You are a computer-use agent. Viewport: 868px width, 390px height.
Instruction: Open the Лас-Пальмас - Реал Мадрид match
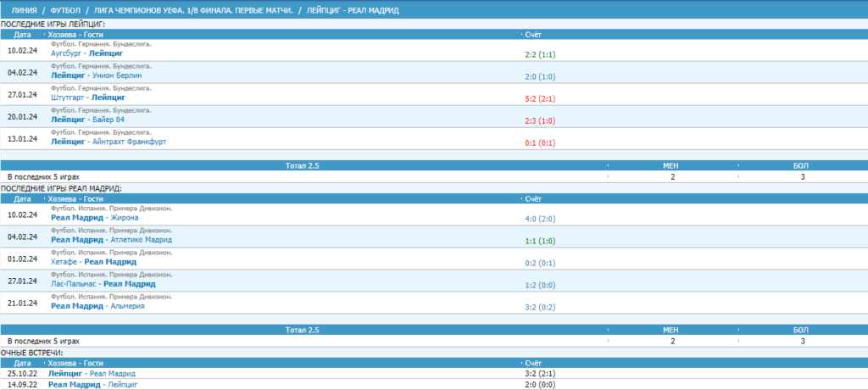[103, 284]
